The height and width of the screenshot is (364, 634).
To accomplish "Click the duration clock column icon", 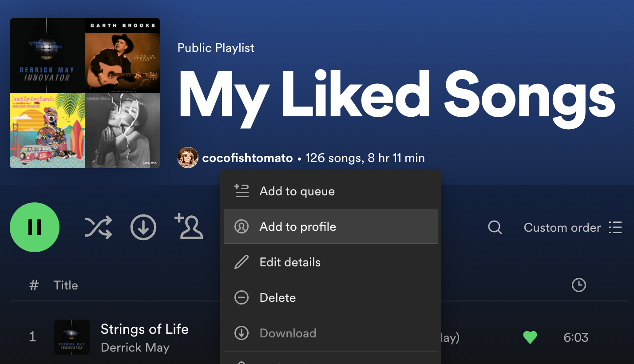I will [x=579, y=285].
